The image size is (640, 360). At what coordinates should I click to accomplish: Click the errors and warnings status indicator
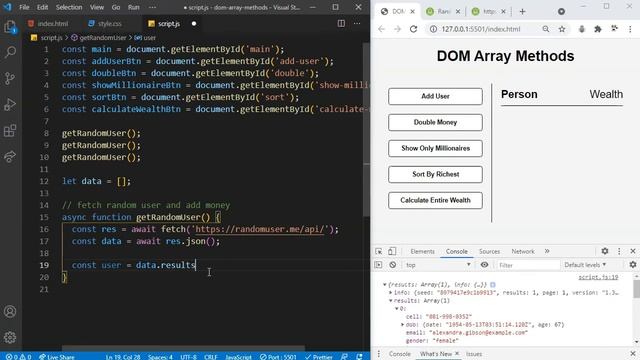(19, 357)
